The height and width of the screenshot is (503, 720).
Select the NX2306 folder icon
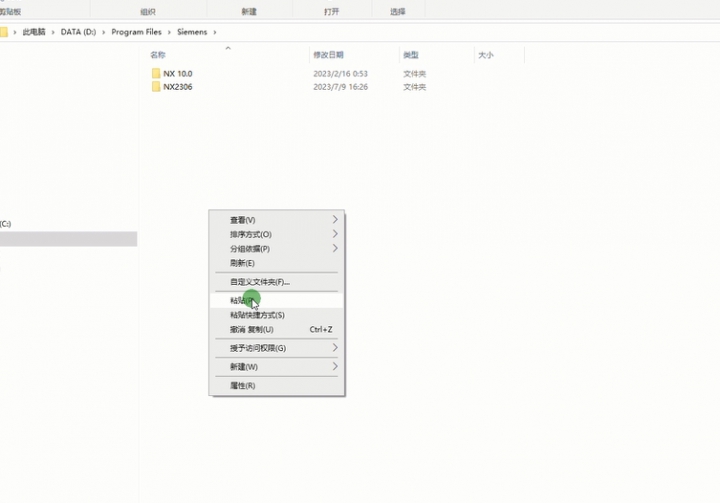(156, 87)
